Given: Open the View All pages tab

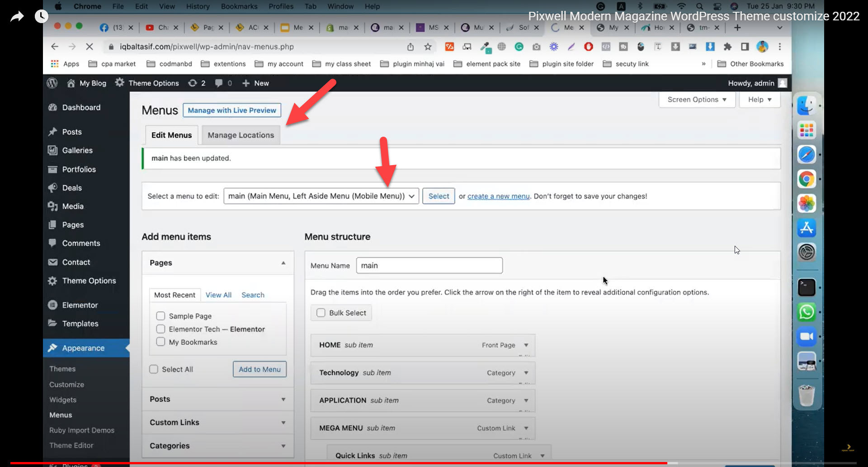Looking at the screenshot, I should (x=218, y=295).
